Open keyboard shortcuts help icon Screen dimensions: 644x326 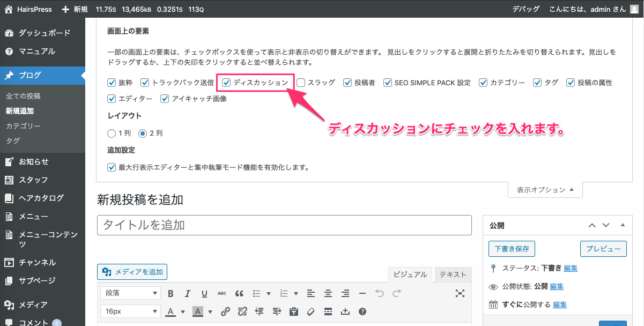[362, 312]
